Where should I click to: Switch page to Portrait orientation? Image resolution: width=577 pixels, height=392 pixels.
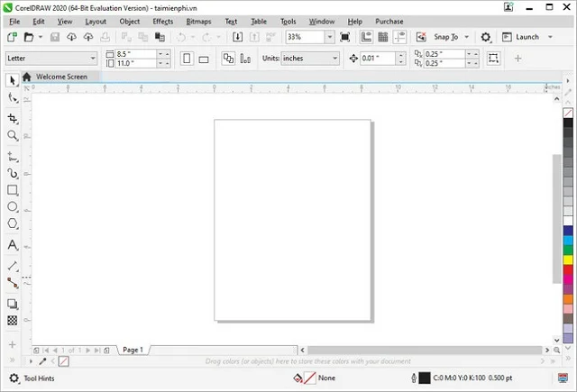coord(187,58)
